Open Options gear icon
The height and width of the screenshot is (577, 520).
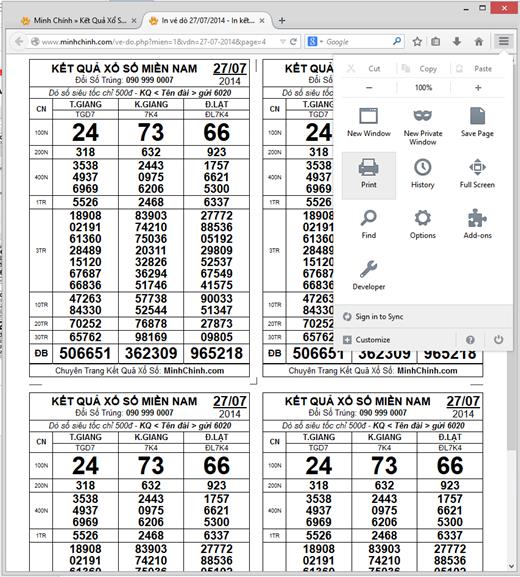pos(423,218)
